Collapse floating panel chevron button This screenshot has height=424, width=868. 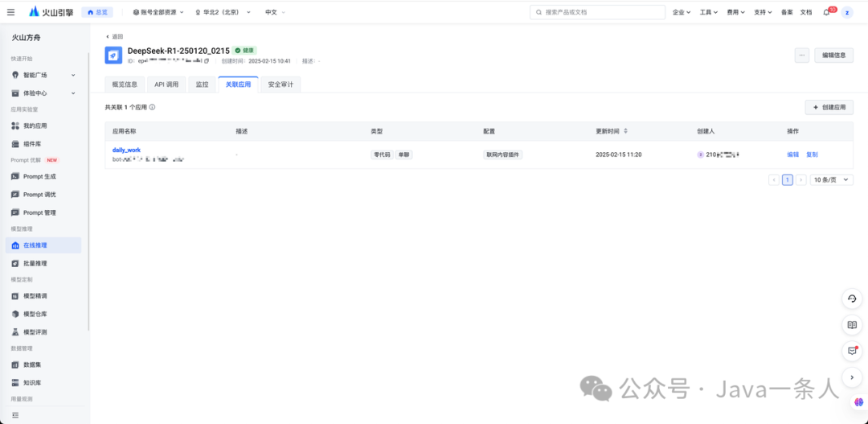click(x=852, y=377)
